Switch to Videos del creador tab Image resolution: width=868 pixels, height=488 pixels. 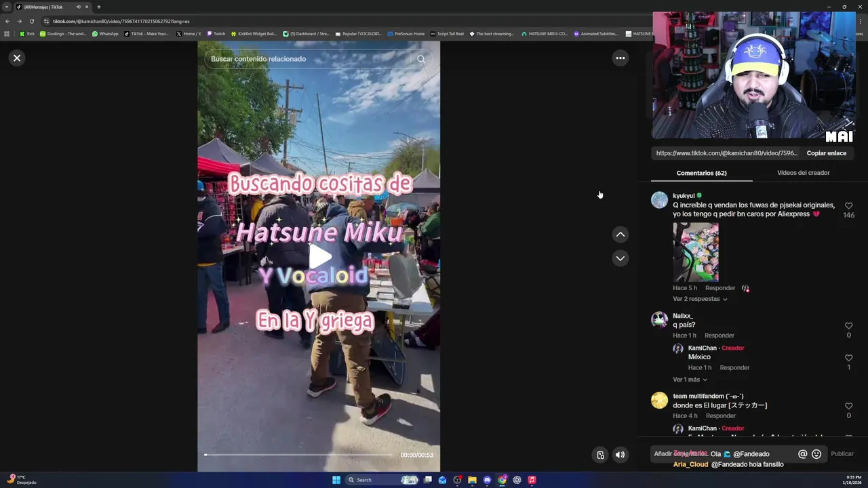[x=803, y=173]
